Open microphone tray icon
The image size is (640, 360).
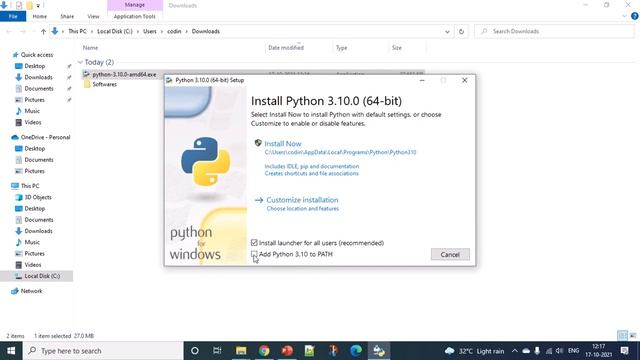click(537, 351)
